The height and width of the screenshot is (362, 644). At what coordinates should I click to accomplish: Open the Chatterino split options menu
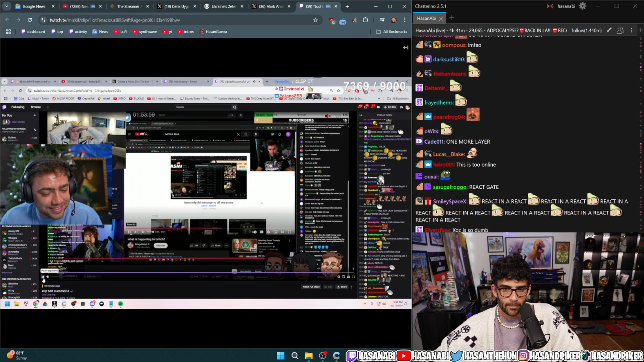click(631, 30)
